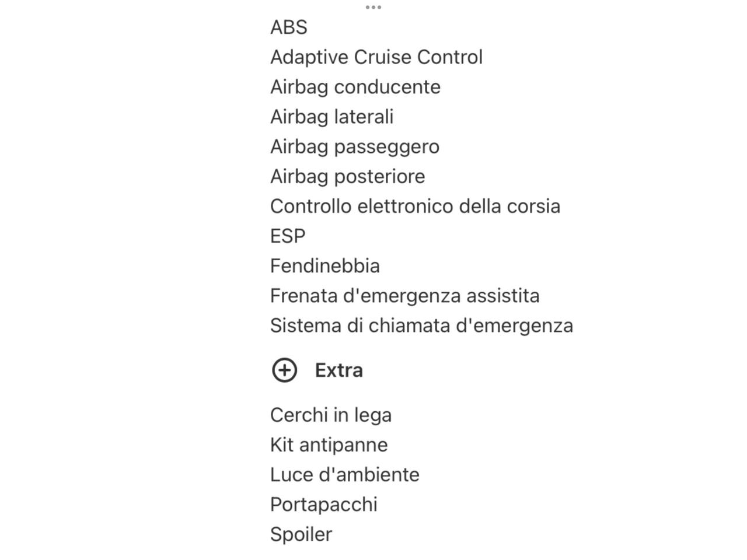
Task: Select the Fendinebbia item
Action: click(324, 265)
